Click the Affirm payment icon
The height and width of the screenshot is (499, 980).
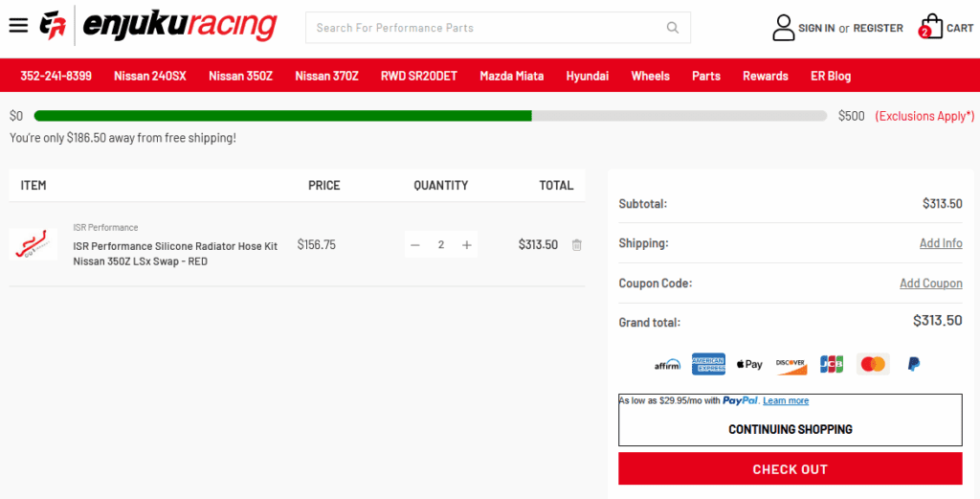pos(667,364)
